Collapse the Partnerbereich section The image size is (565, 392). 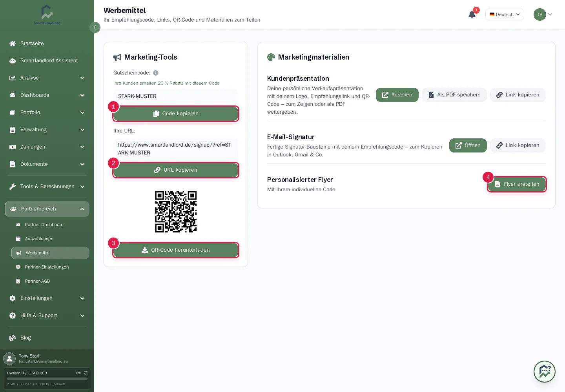pyautogui.click(x=82, y=209)
